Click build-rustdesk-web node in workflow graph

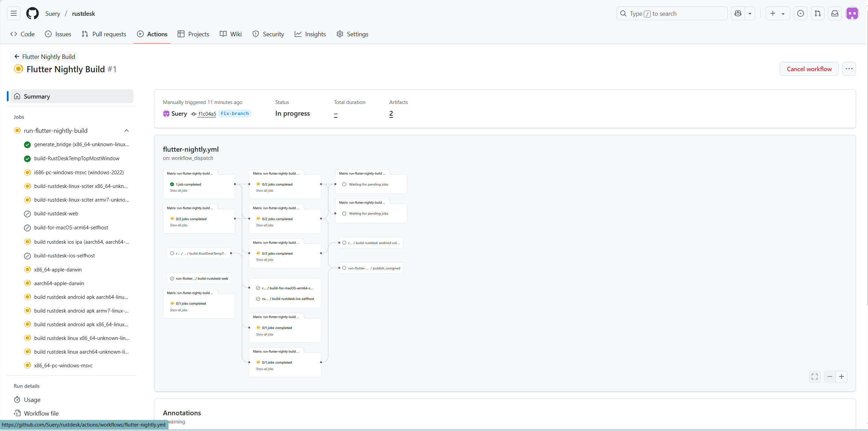point(199,278)
